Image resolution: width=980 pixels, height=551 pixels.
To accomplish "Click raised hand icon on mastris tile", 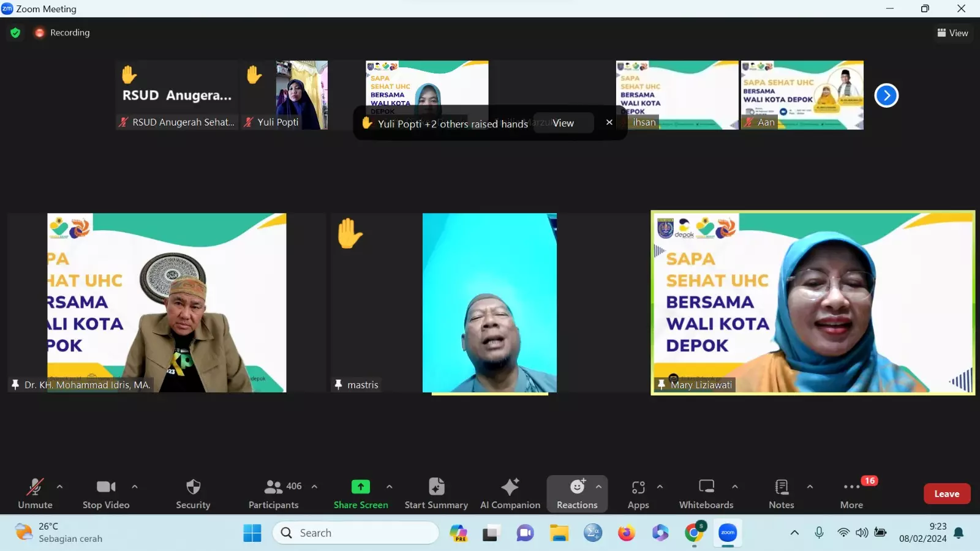I will tap(350, 233).
